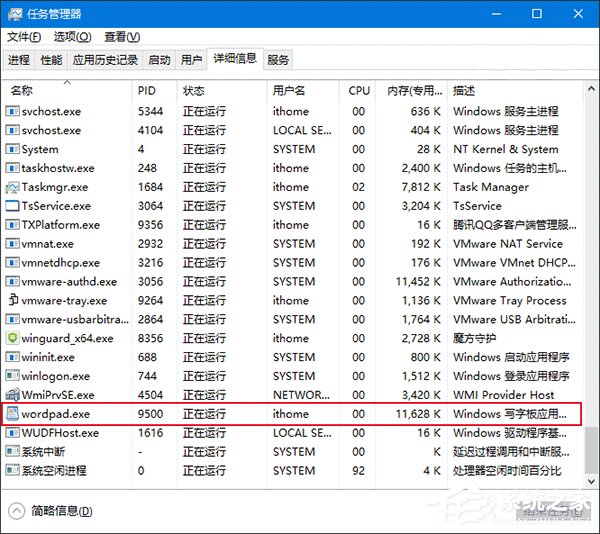Click the WUDFHost.exe icon
Viewport: 600px width, 534px height.
pos(12,433)
